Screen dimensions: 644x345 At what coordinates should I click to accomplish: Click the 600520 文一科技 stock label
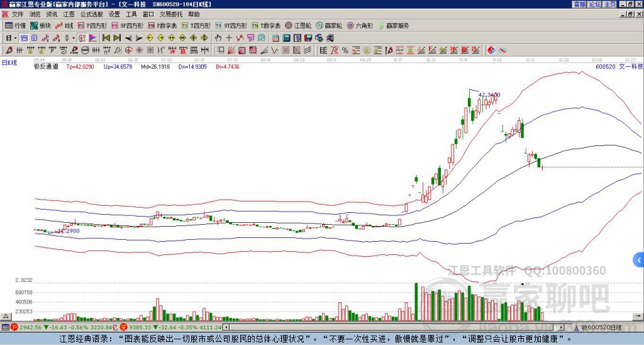coord(619,67)
